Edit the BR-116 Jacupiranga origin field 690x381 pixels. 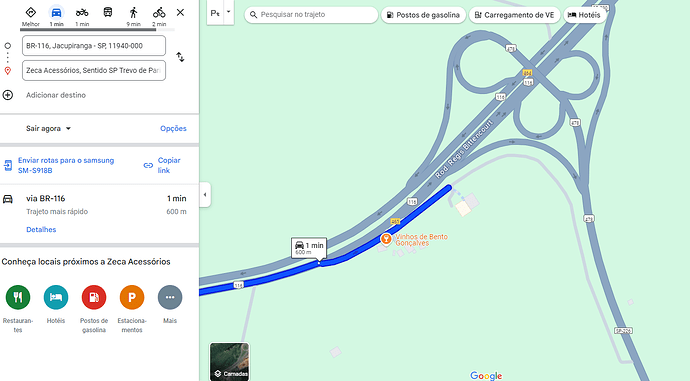point(94,46)
